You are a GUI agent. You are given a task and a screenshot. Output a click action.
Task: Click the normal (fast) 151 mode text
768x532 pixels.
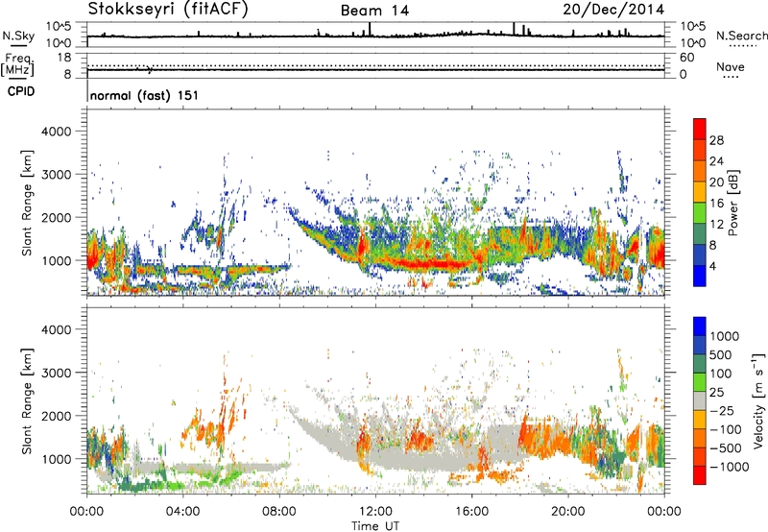[x=145, y=95]
